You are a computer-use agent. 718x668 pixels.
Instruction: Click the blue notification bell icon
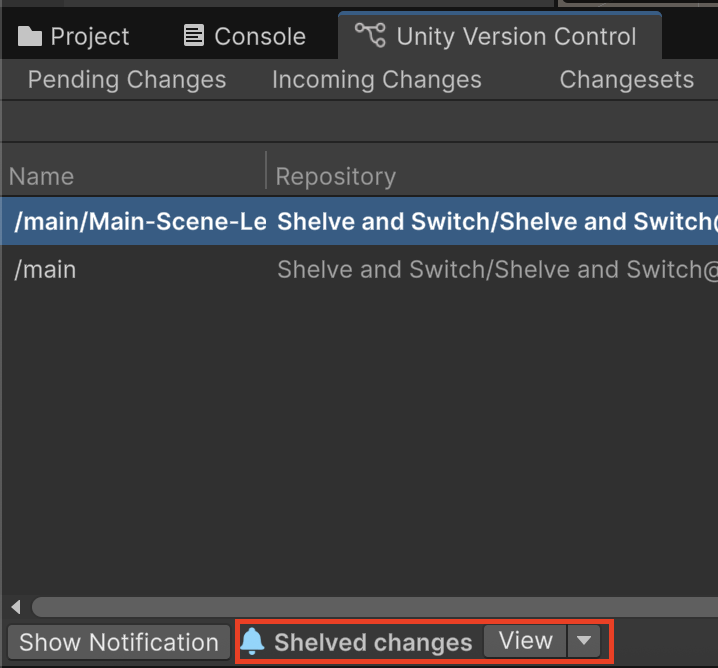click(x=253, y=642)
